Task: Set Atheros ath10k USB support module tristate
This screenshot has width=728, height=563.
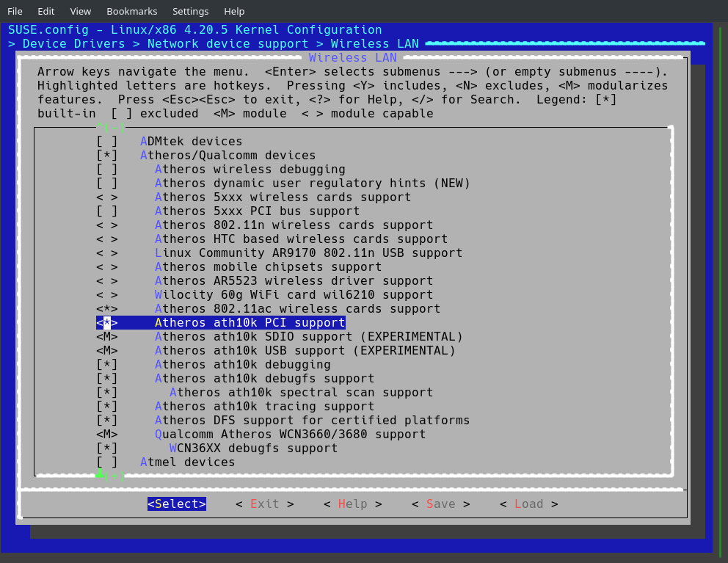Action: 107,350
